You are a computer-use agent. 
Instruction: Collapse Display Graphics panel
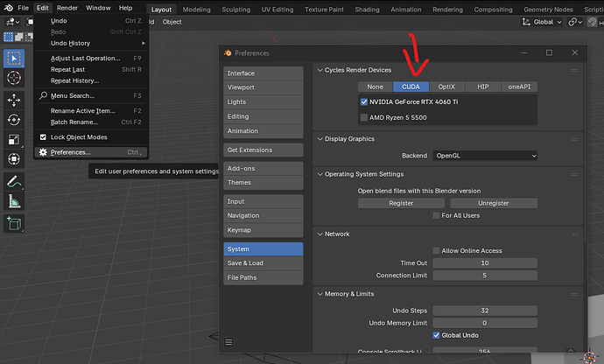(320, 138)
